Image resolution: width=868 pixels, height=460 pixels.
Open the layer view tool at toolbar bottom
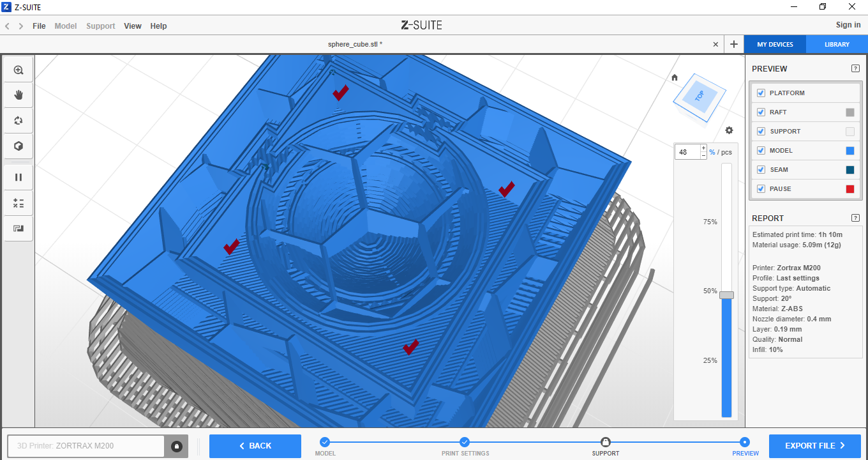19,228
